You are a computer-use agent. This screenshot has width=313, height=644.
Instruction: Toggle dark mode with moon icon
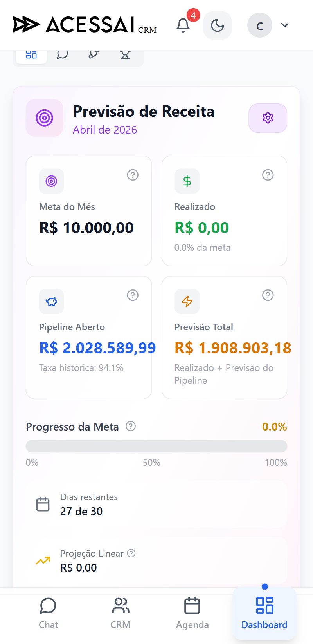click(218, 25)
